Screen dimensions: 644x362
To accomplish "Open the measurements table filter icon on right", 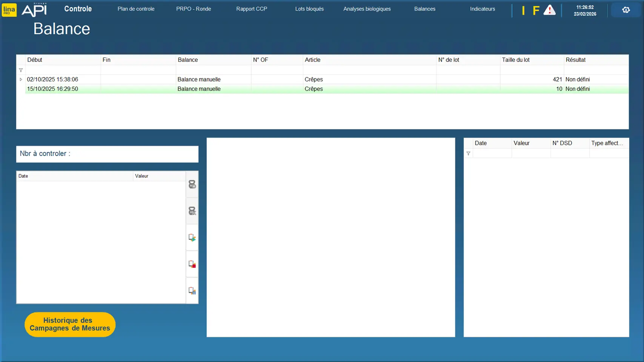I will coord(468,153).
